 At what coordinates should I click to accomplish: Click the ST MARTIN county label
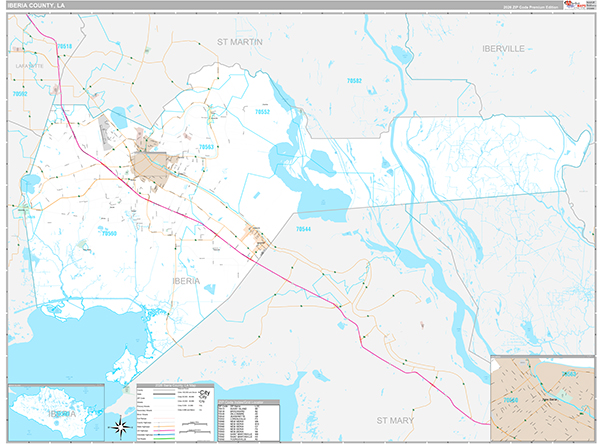(x=240, y=42)
